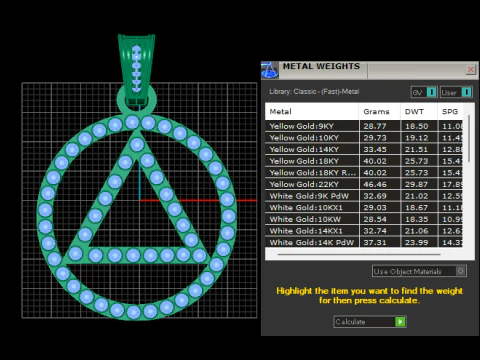480x360 pixels.
Task: Click the 18.50 DWT value
Action: click(417, 126)
